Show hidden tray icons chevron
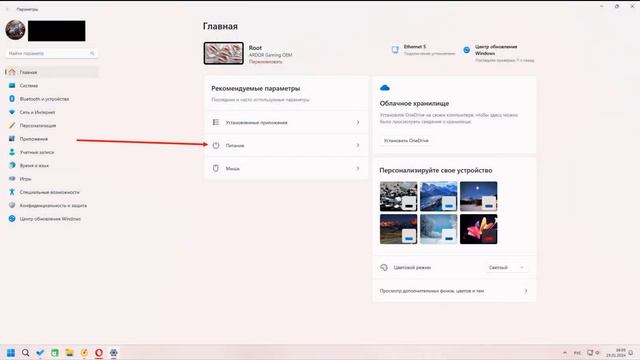The width and height of the screenshot is (640, 360). (565, 353)
